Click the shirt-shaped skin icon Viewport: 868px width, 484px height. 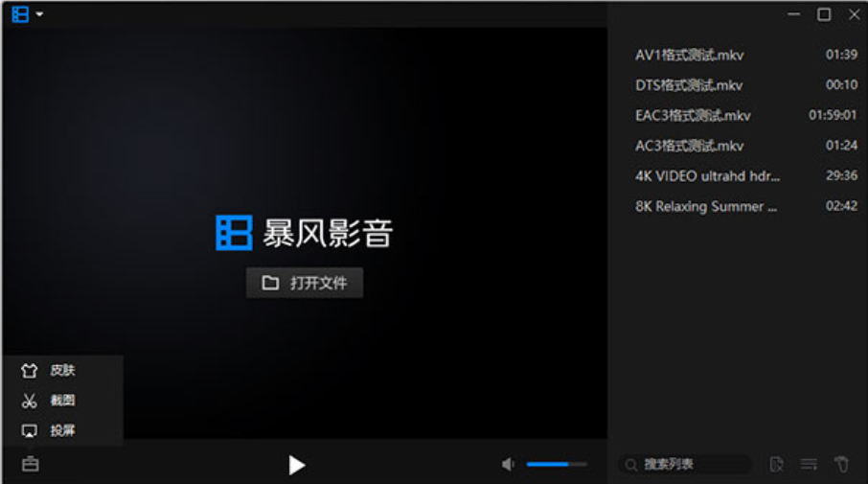pyautogui.click(x=30, y=371)
